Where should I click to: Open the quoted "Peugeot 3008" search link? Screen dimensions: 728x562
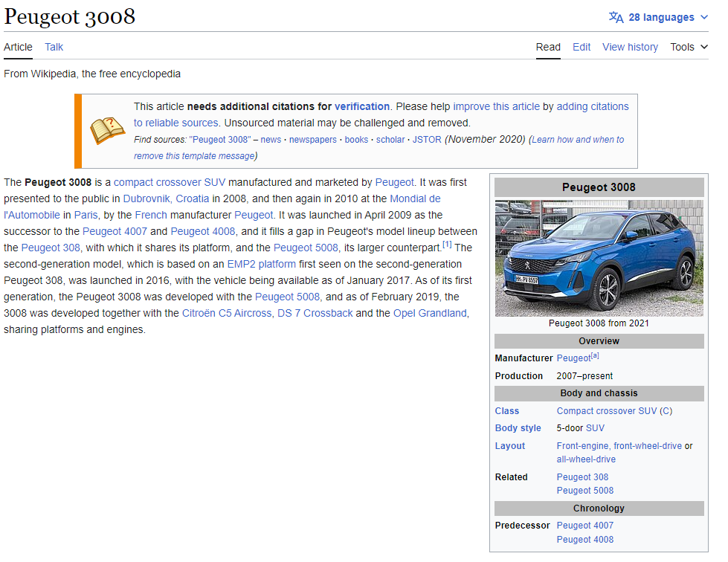[219, 140]
